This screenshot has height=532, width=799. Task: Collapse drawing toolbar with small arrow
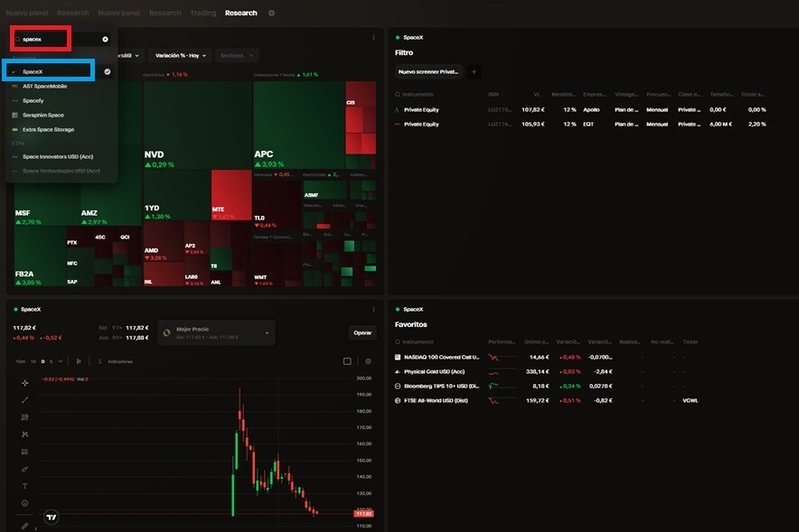(x=35, y=529)
